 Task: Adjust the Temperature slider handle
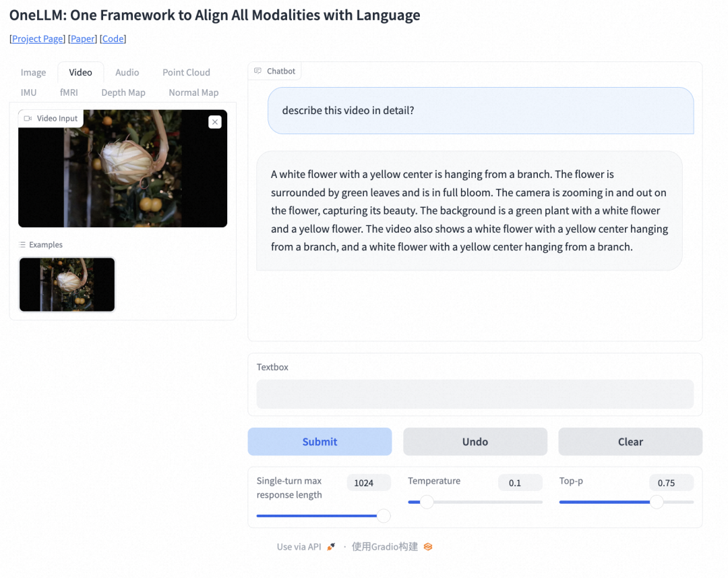pos(425,502)
